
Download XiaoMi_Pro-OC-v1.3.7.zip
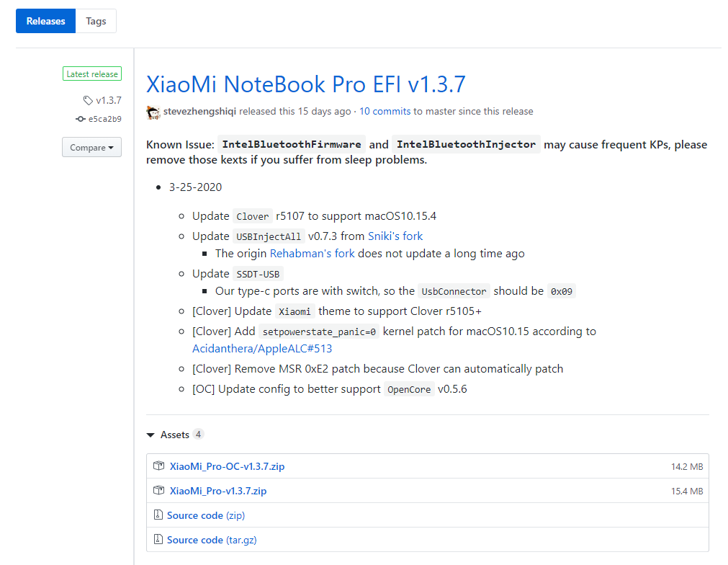click(x=227, y=466)
